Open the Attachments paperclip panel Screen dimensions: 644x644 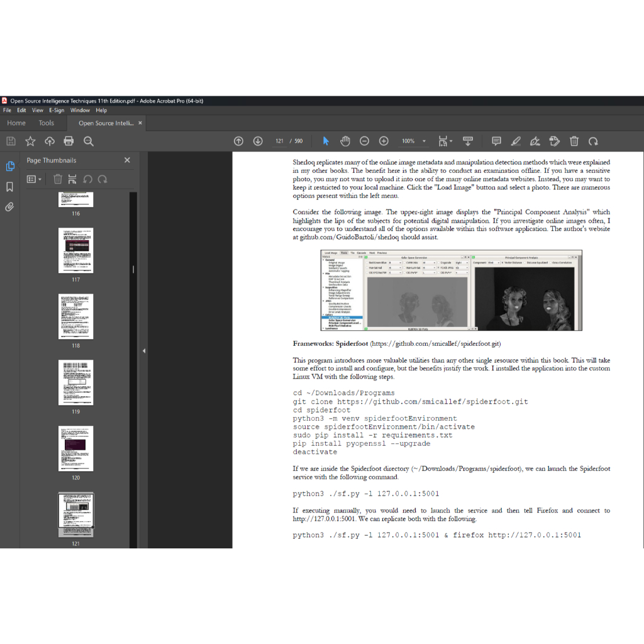pos(9,207)
